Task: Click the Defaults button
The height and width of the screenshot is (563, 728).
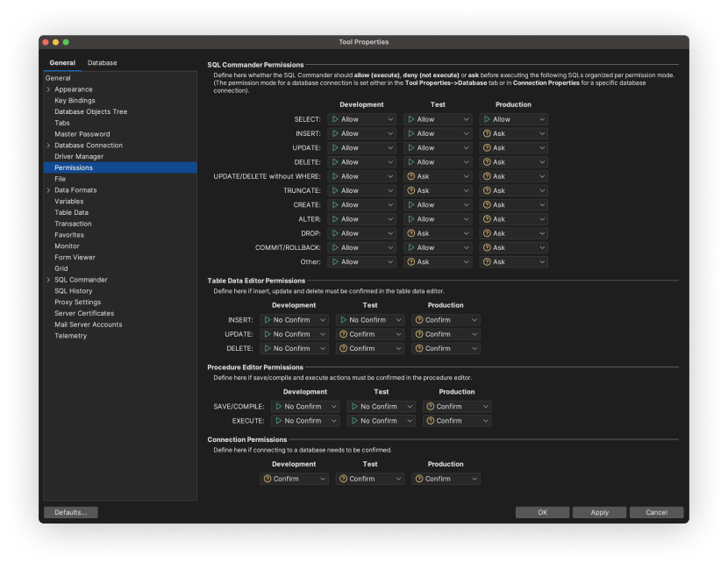Action: coord(70,511)
